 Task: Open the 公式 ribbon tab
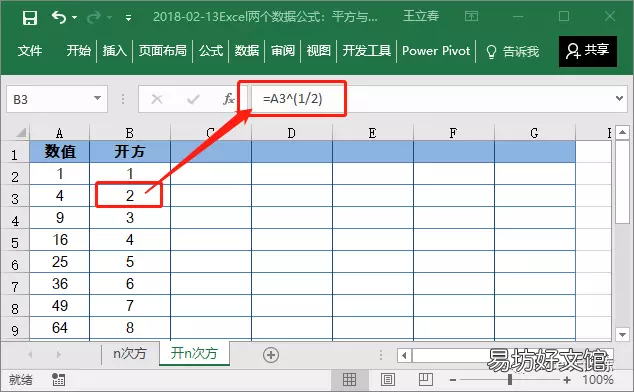tap(211, 51)
